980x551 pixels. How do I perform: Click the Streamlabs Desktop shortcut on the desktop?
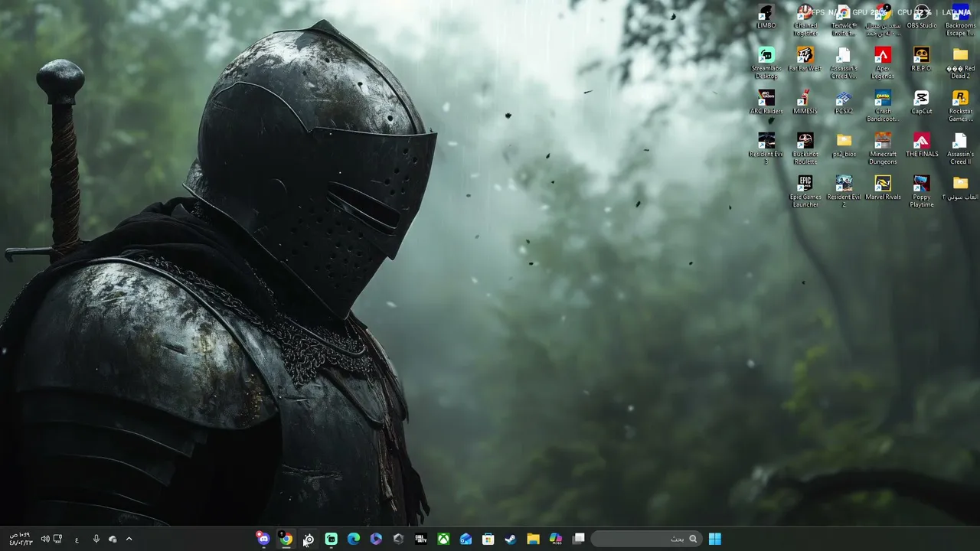pos(766,64)
